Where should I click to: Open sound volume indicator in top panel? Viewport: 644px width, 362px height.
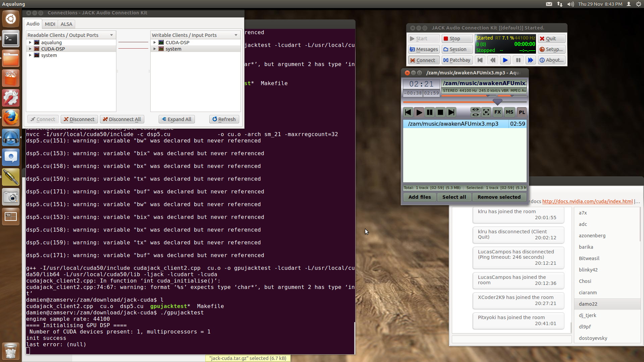pyautogui.click(x=571, y=4)
